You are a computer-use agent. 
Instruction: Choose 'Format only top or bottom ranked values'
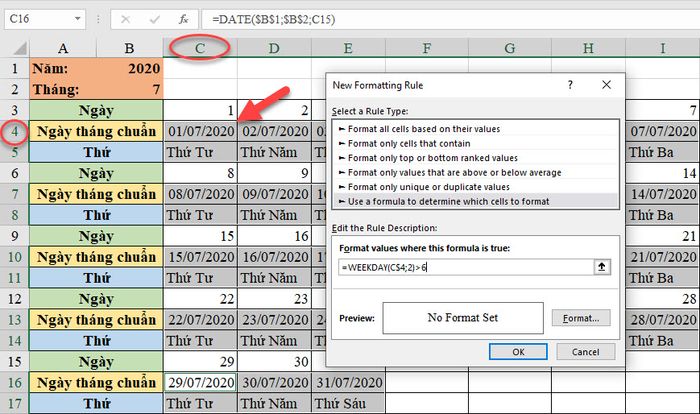(433, 158)
